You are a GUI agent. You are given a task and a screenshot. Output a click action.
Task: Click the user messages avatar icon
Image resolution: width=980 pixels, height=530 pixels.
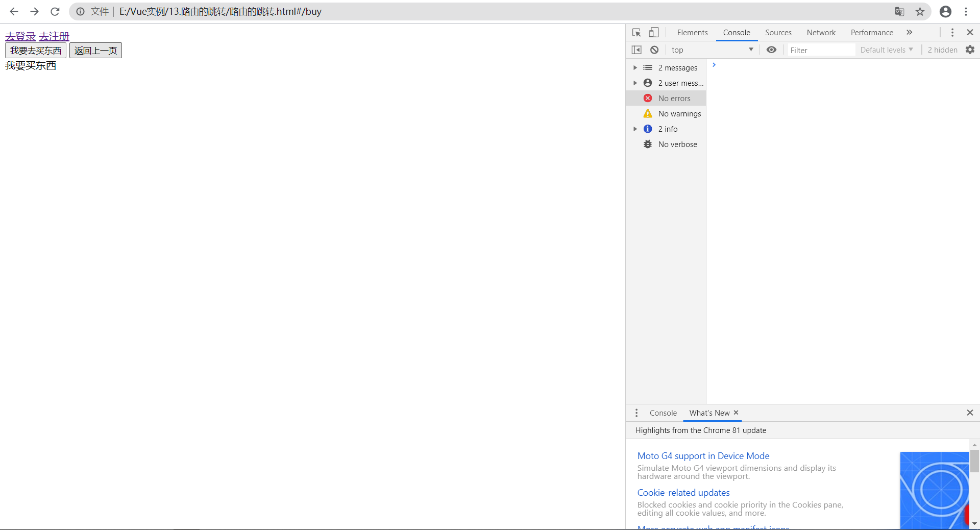pos(648,83)
